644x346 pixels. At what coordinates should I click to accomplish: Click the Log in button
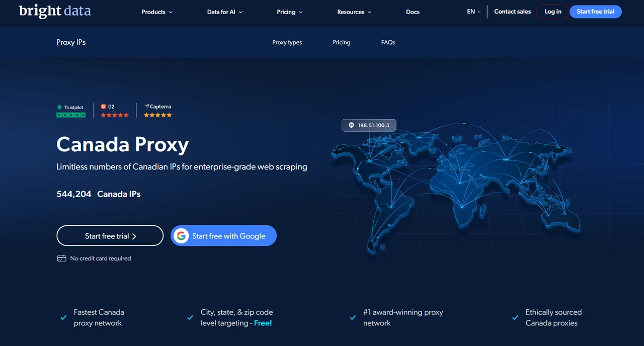553,12
